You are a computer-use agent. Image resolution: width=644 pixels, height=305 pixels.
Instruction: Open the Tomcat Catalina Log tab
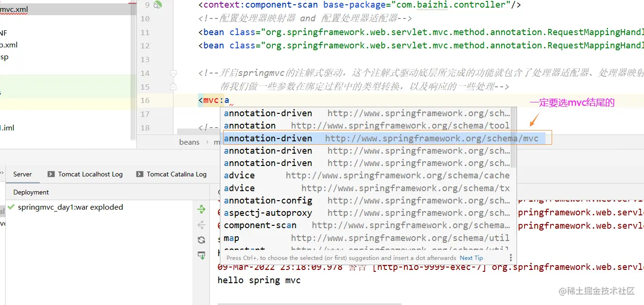coord(172,175)
